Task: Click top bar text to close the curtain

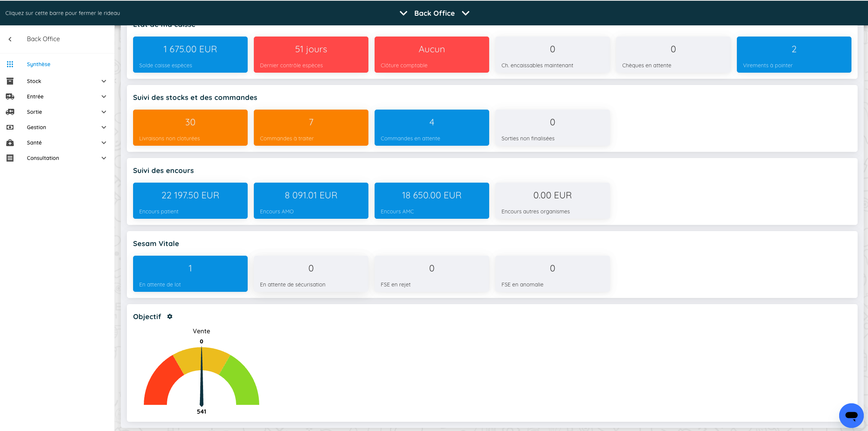Action: point(63,13)
